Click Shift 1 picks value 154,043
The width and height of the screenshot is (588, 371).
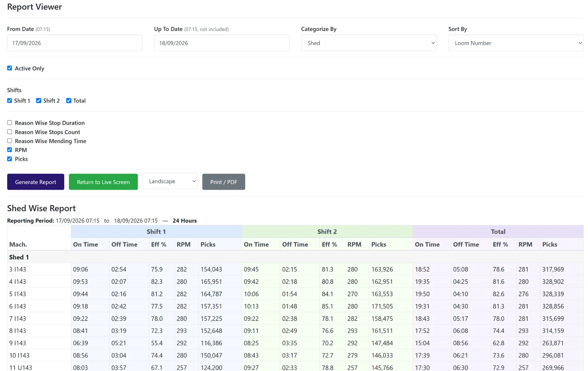pyautogui.click(x=211, y=269)
